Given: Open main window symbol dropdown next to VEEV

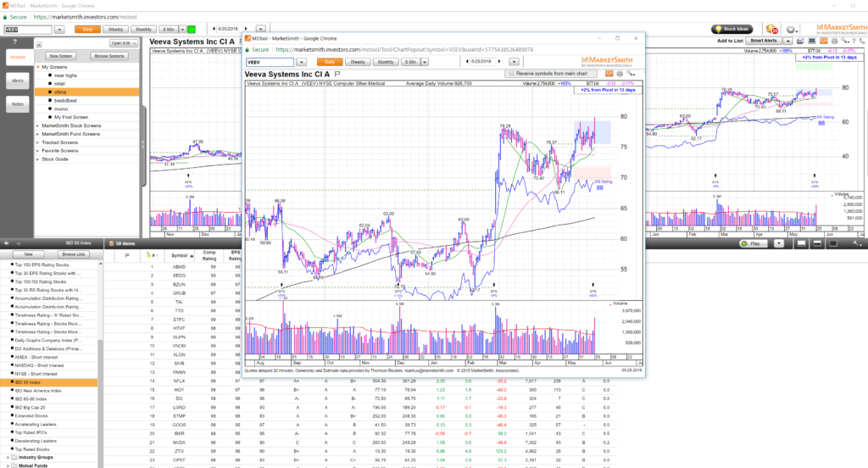Looking at the screenshot, I should [x=59, y=30].
